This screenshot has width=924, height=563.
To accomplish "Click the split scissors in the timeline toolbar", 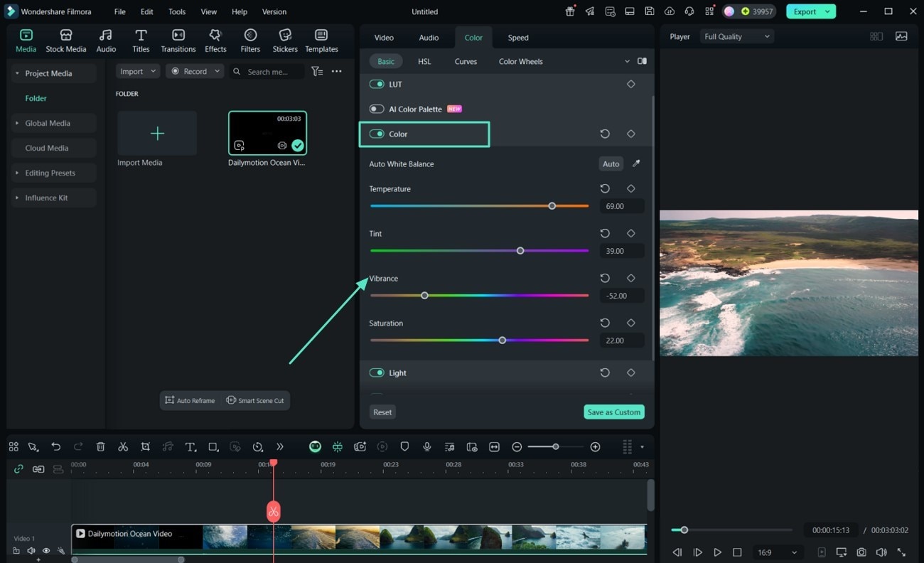I will pyautogui.click(x=123, y=446).
